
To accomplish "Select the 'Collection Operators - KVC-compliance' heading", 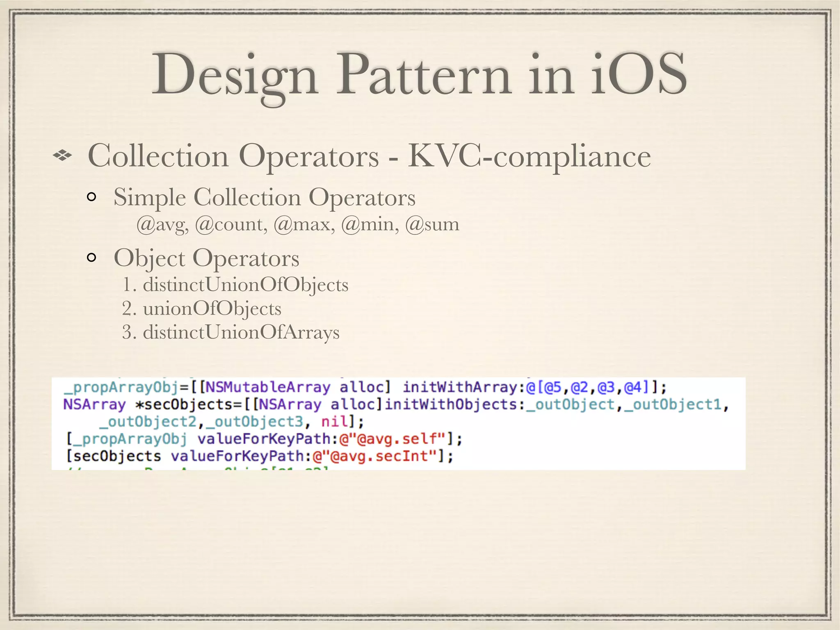I will (x=369, y=156).
